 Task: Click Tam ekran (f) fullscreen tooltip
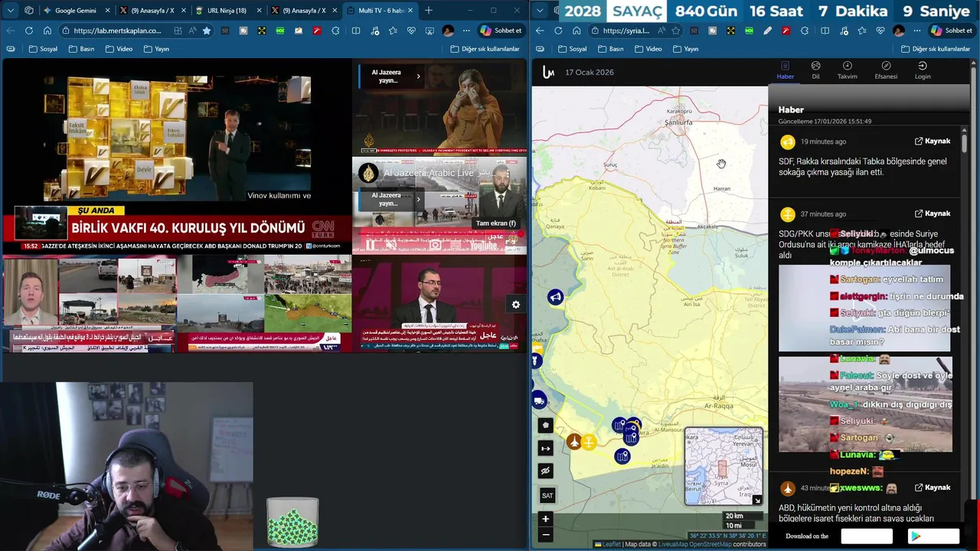[496, 223]
